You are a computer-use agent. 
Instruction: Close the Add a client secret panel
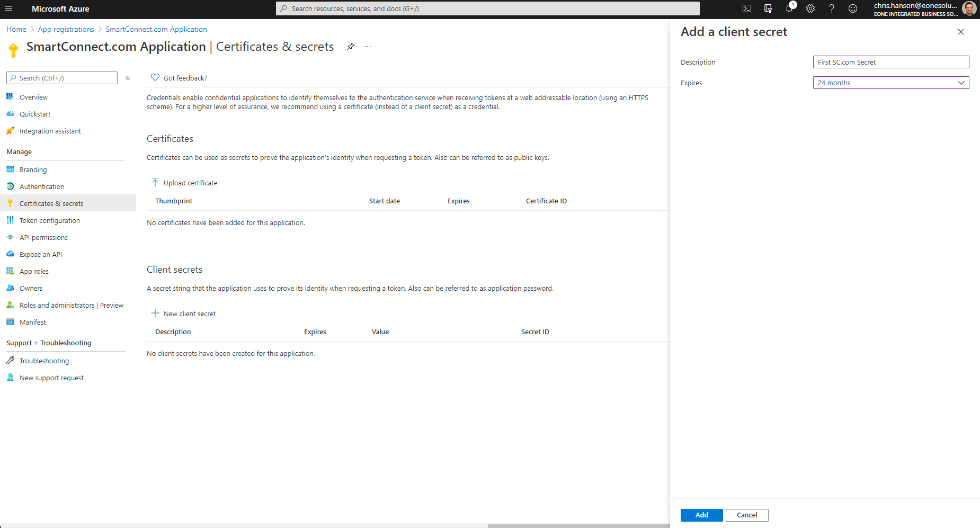pyautogui.click(x=961, y=32)
